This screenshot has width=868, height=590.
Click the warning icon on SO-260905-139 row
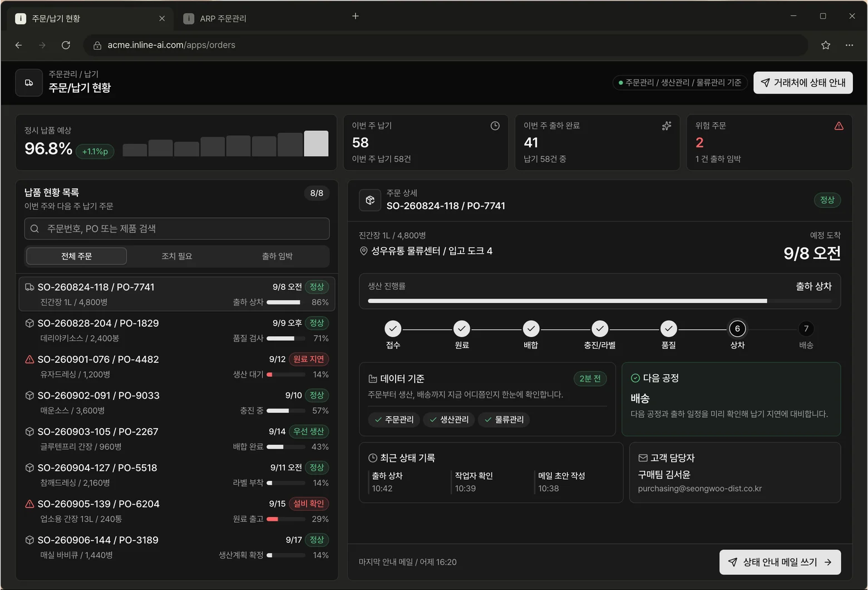coord(29,504)
